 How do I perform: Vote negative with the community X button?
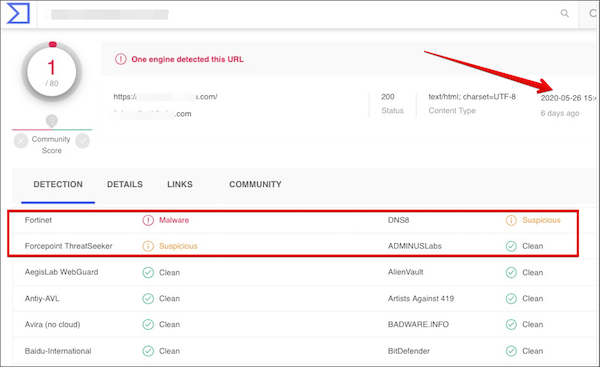(x=21, y=141)
